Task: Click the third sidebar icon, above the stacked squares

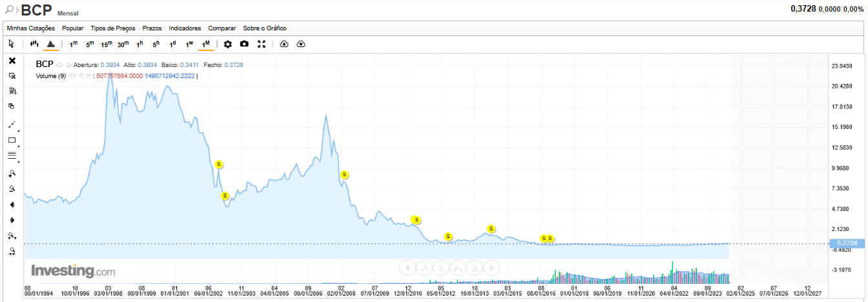Action: point(12,91)
